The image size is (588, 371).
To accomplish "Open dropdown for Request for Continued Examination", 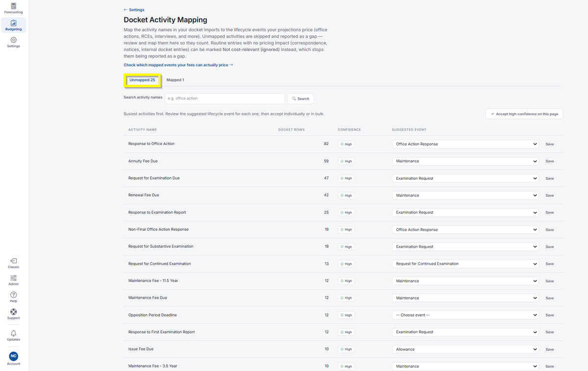I will (465, 264).
